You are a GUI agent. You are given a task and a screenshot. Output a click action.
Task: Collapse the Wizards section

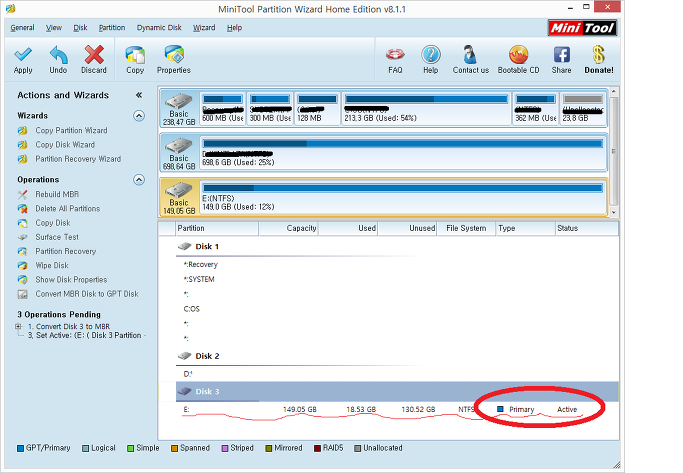point(139,115)
